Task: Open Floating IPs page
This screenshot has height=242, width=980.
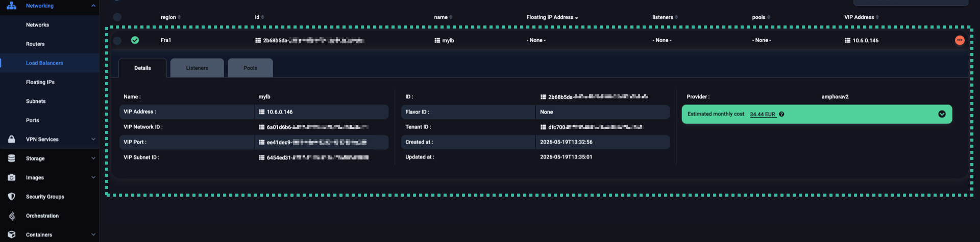Action: point(40,82)
